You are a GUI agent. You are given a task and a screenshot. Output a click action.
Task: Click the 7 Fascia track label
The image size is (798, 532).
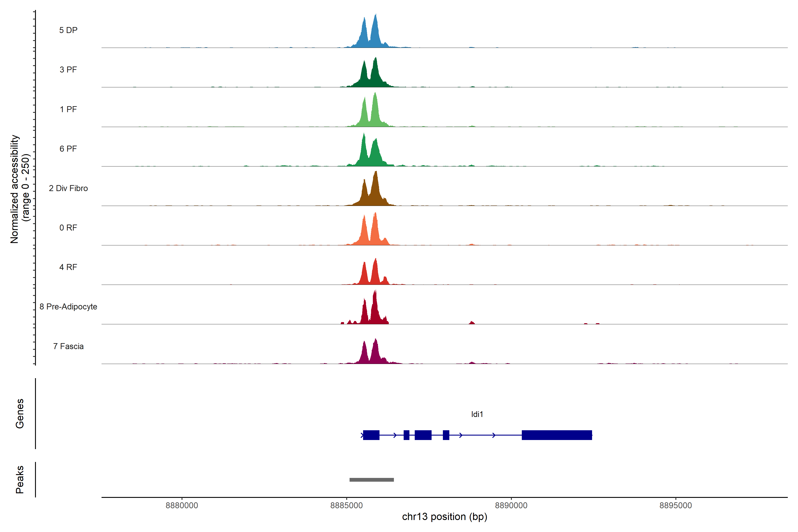(x=68, y=346)
